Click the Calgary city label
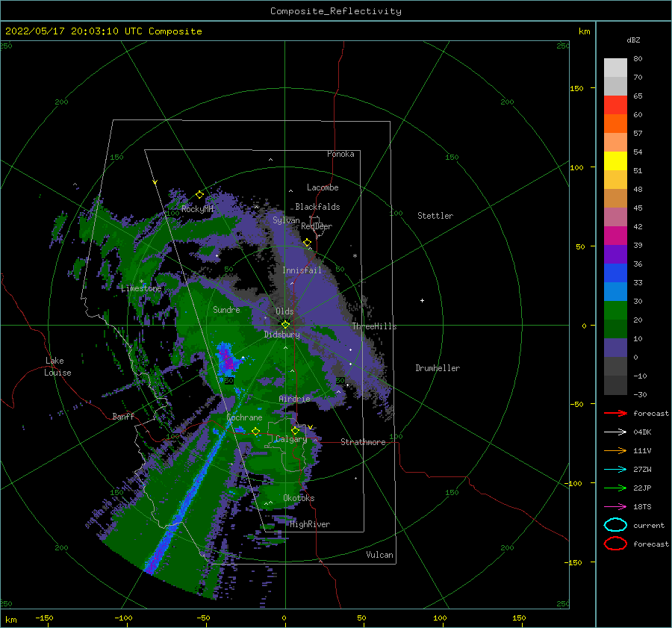672x628 pixels. [x=291, y=439]
